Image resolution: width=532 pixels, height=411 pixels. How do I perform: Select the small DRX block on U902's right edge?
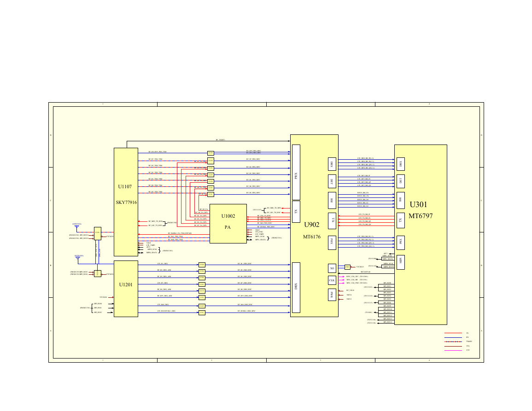click(332, 164)
